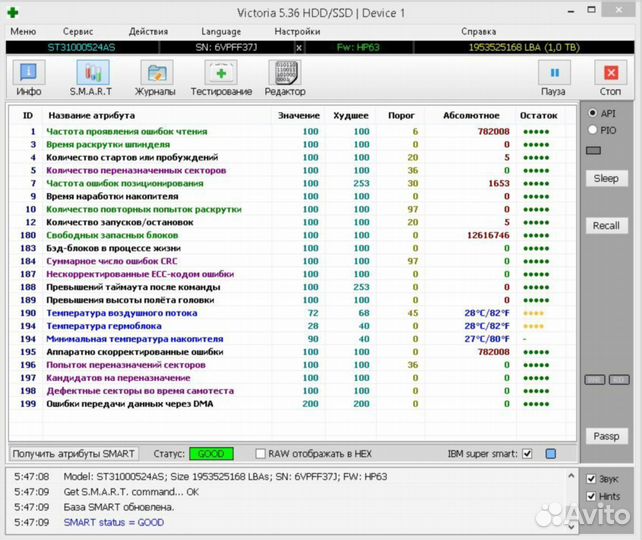
Task: Click the Порог column header
Action: click(401, 116)
